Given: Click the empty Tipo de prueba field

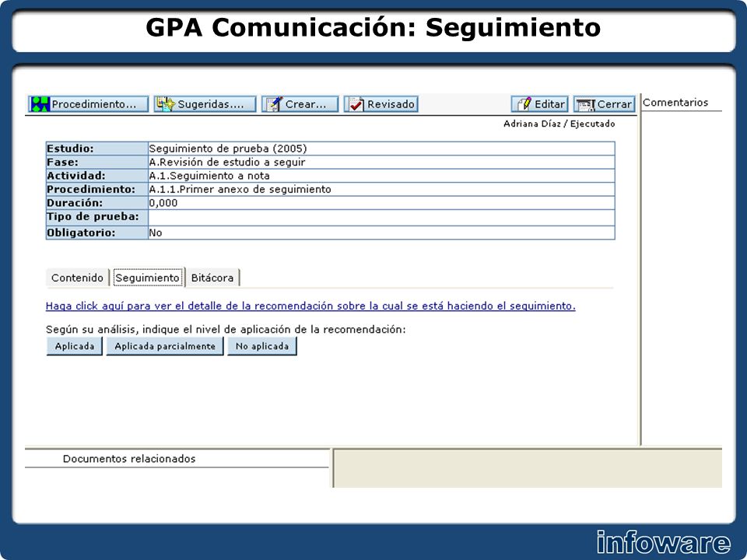Looking at the screenshot, I should pos(381,217).
